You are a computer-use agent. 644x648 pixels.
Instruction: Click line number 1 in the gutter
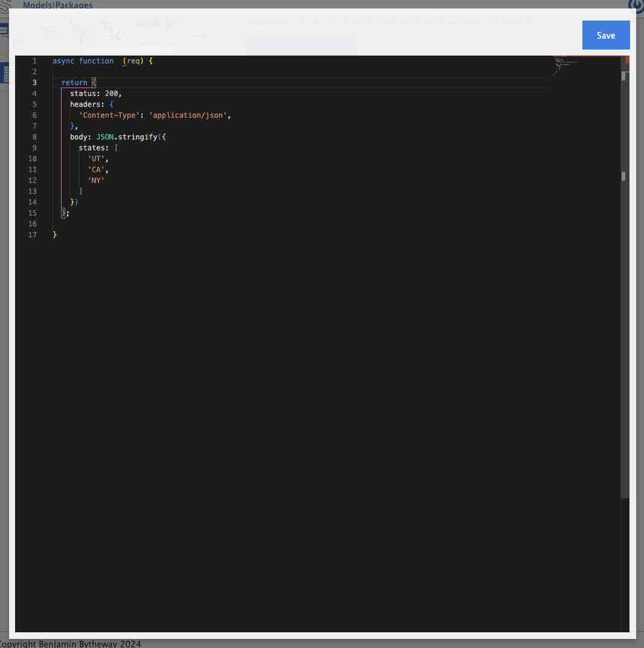pyautogui.click(x=34, y=61)
